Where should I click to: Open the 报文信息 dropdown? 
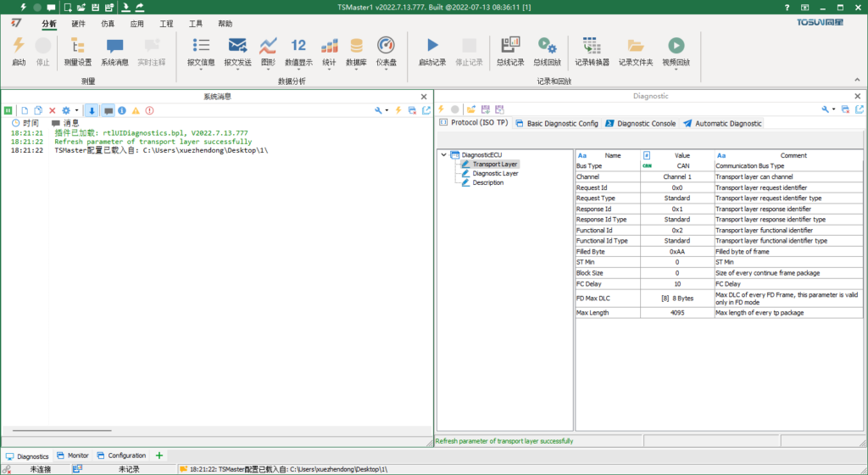point(201,70)
